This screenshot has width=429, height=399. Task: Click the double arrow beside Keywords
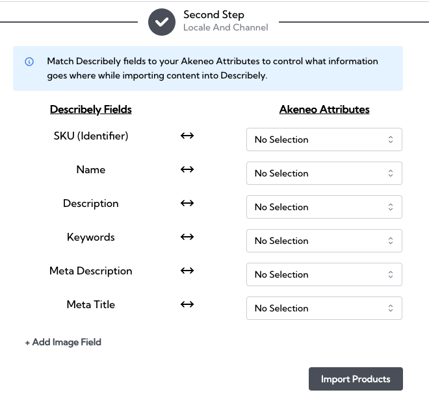coord(187,237)
